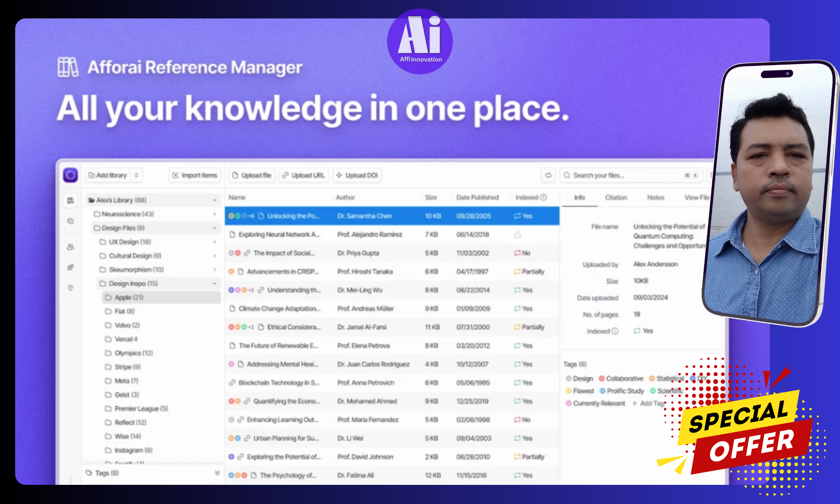840x504 pixels.
Task: Click the date 11/15/2016 in the table
Action: tap(472, 475)
